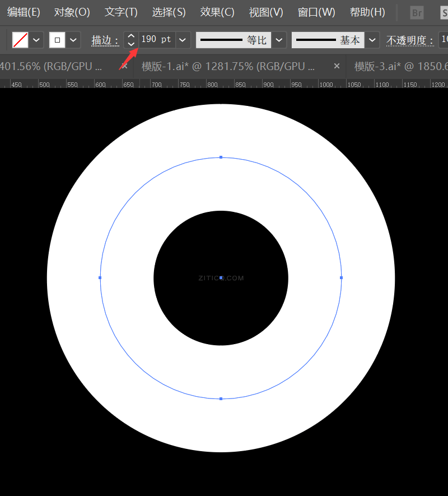Open the fill color dropdown arrow

(x=36, y=40)
